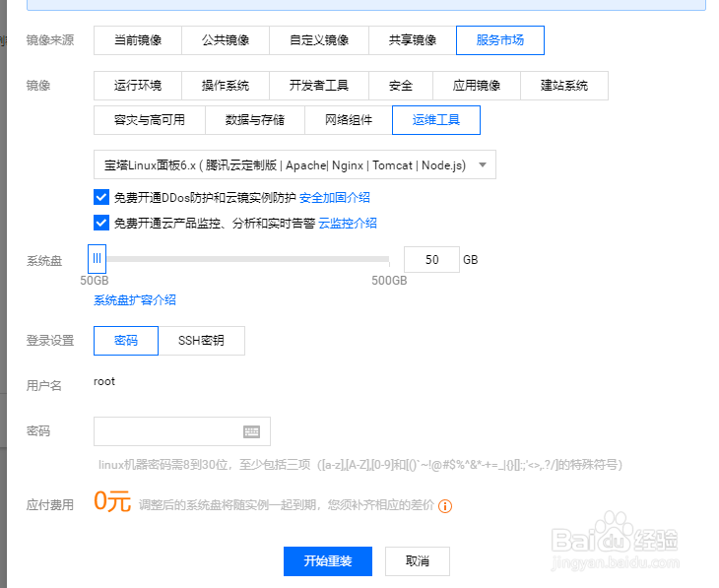Click the system disk slider track
719x588 pixels.
pyautogui.click(x=247, y=259)
